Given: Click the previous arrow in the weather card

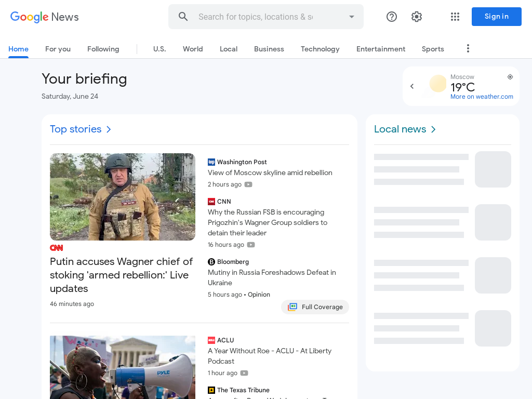Looking at the screenshot, I should pos(412,86).
